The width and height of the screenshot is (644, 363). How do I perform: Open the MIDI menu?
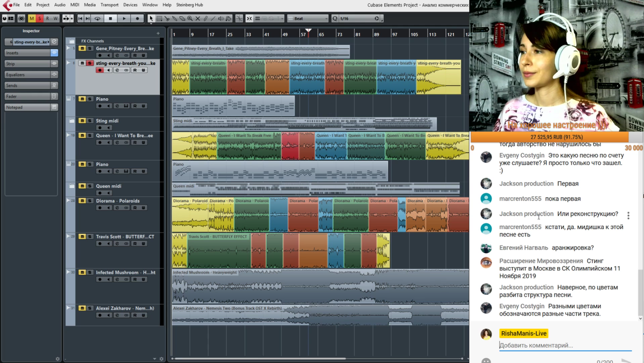[x=75, y=5]
